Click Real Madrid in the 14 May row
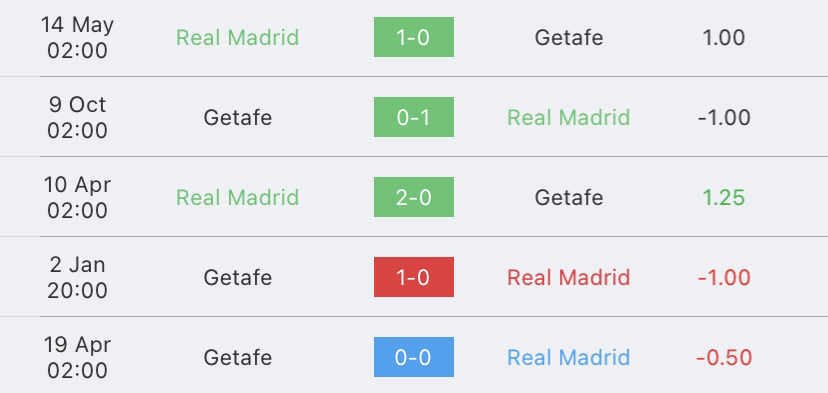 coord(237,38)
